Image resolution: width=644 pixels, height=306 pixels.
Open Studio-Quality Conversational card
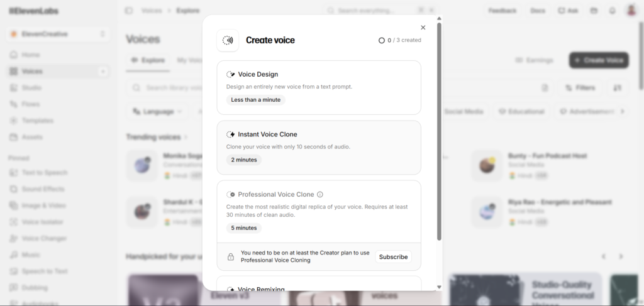525,290
